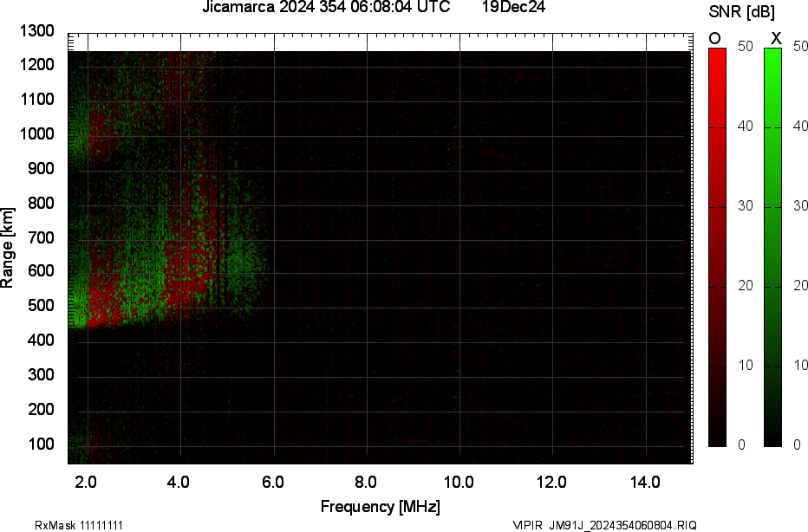Click the 500 range tick label
Image resolution: width=808 pixels, height=532 pixels.
click(x=41, y=305)
